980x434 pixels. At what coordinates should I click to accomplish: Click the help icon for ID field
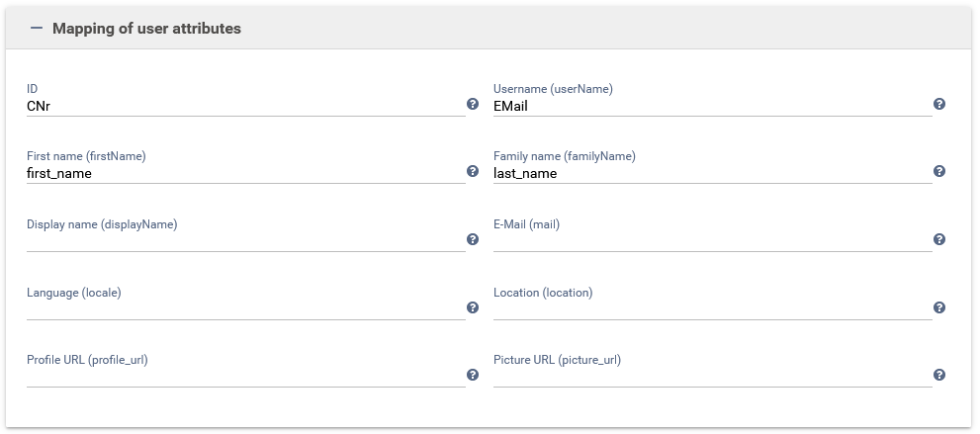[473, 104]
